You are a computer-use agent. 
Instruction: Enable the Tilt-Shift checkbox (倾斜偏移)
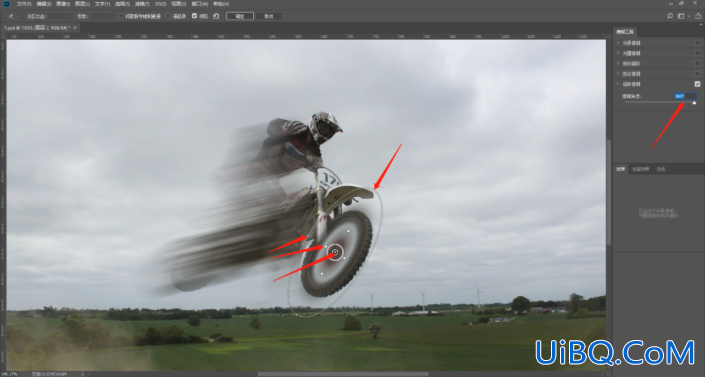click(x=697, y=63)
